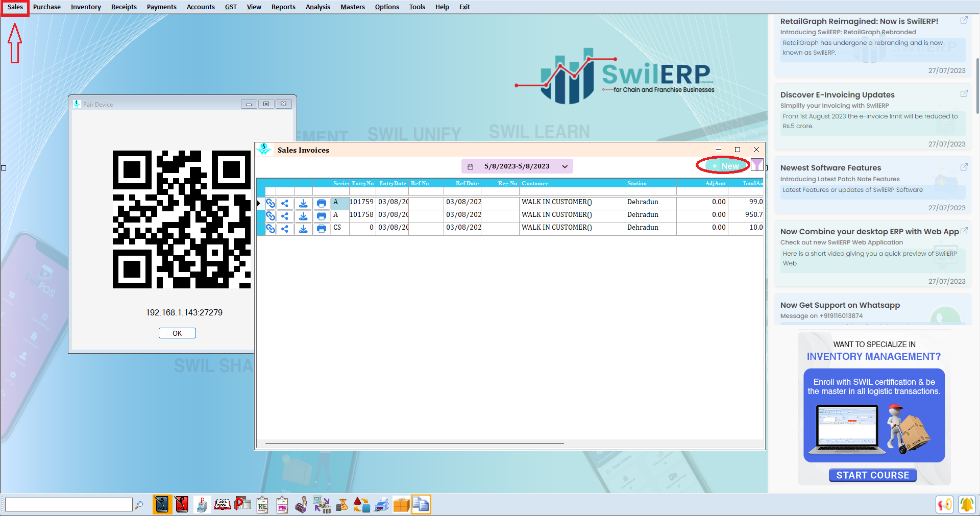Screen dimensions: 980x516
Task: Open the Order Book icon in bottom toolbar
Action: click(222, 504)
